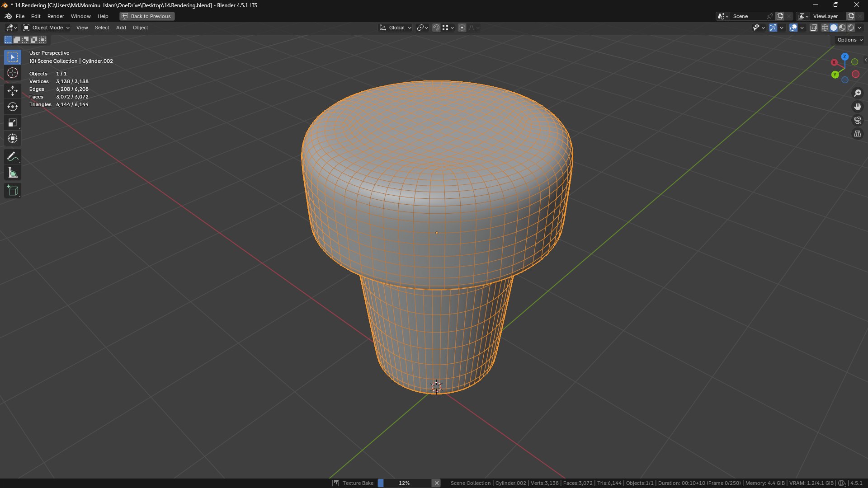Select the Annotate pencil tool
This screenshot has width=868, height=488.
(13, 157)
